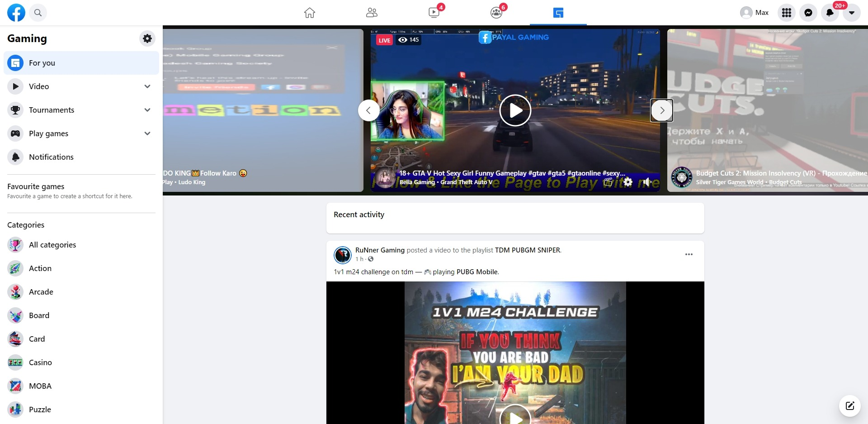
Task: Open the notifications bell in header
Action: (830, 13)
